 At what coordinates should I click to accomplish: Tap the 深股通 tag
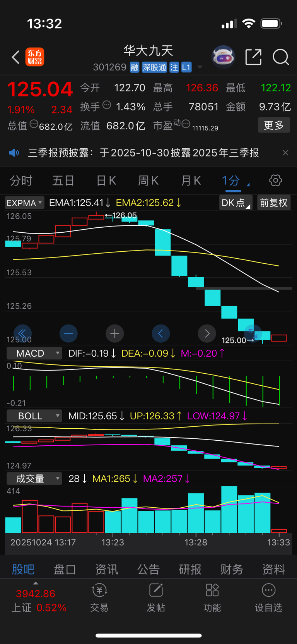click(154, 67)
